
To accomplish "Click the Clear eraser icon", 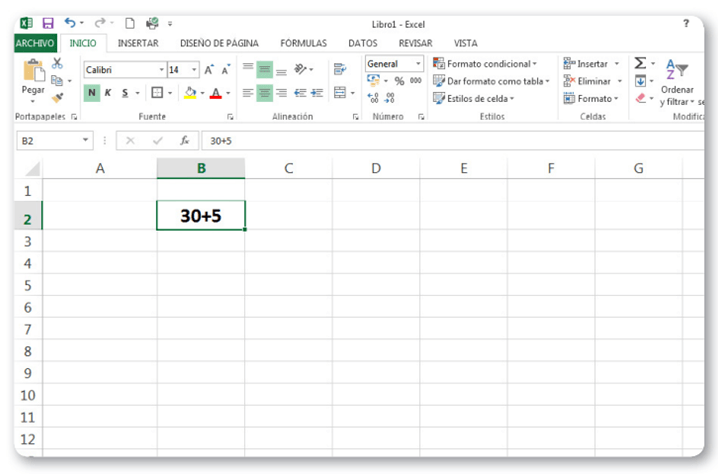I will tap(641, 98).
